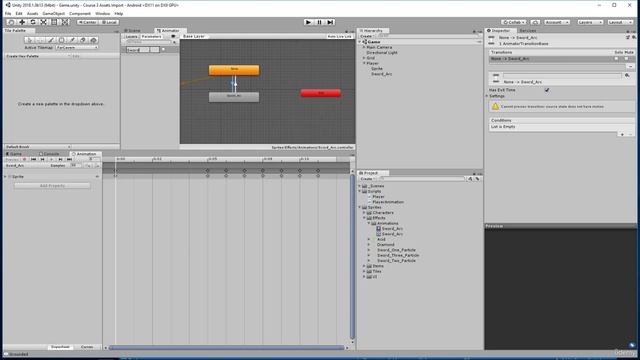The height and width of the screenshot is (360, 640).
Task: Open Create New Palette dropdown
Action: (39, 56)
